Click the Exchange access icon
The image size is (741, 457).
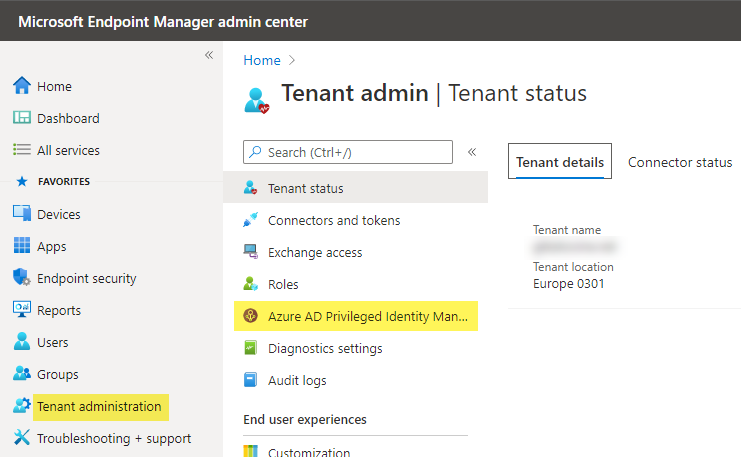pyautogui.click(x=250, y=251)
